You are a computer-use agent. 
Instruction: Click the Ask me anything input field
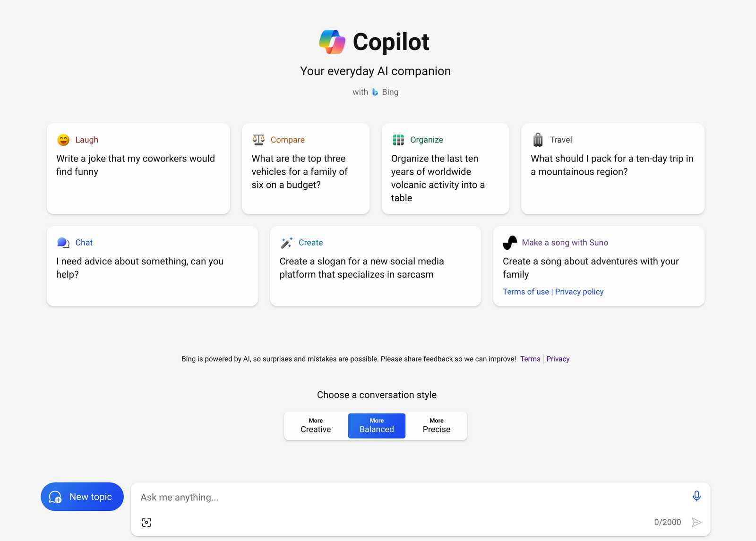pos(406,498)
